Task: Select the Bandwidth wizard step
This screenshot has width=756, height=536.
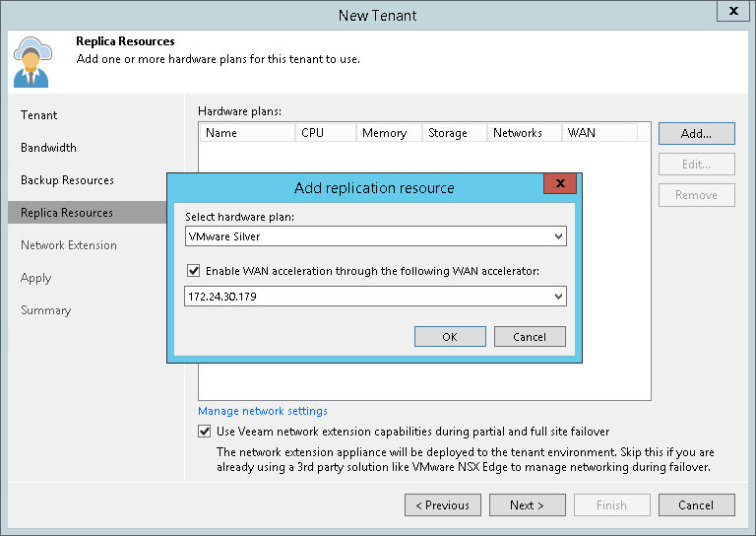Action: pos(48,148)
